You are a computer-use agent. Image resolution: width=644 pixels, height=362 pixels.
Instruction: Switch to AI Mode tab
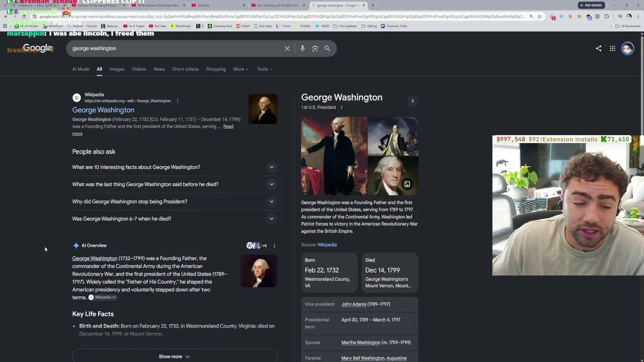pyautogui.click(x=80, y=69)
